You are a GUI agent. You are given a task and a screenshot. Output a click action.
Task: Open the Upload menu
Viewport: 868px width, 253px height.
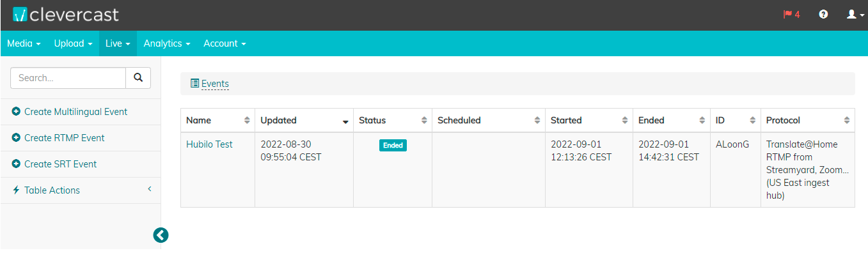point(73,43)
